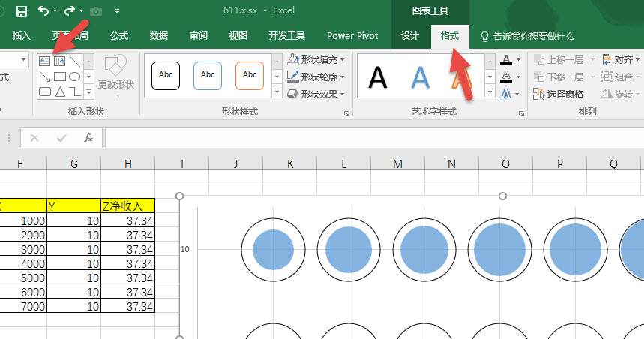Select the straight line shape
Image resolution: width=644 pixels, height=339 pixels.
click(75, 61)
